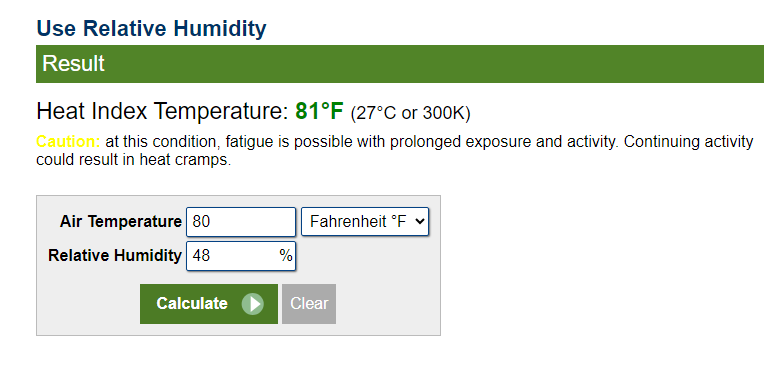Click the yellow Caution label
774x372 pixels.
point(68,142)
